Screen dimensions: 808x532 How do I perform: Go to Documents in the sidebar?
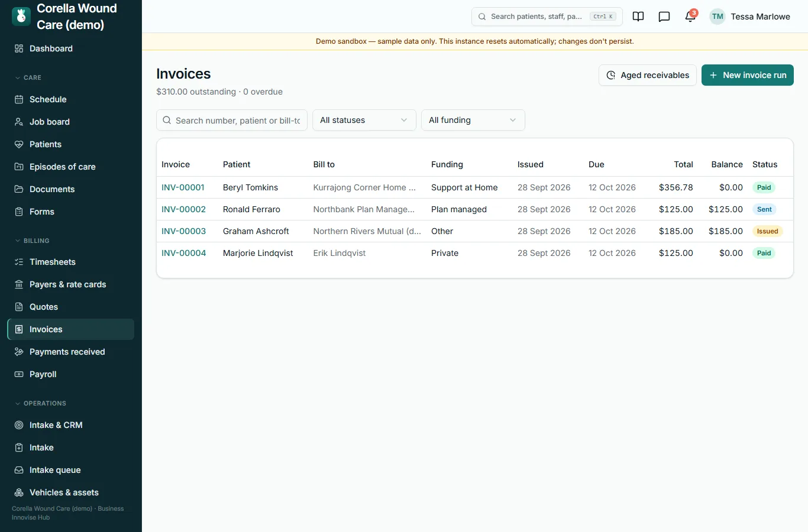tap(71, 189)
